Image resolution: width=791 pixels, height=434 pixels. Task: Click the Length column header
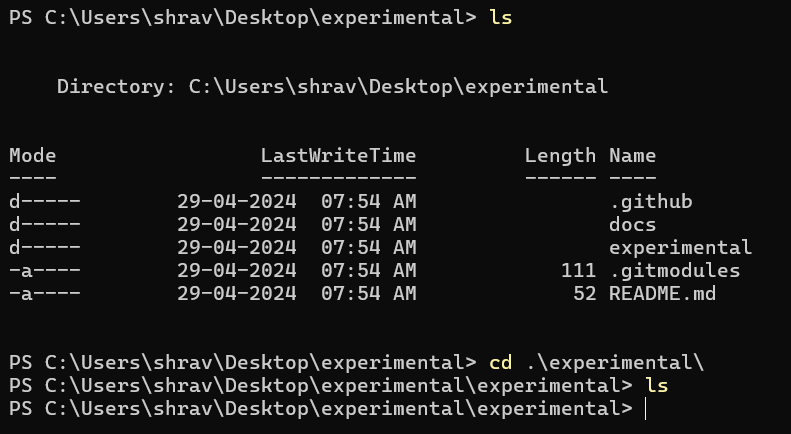(560, 156)
